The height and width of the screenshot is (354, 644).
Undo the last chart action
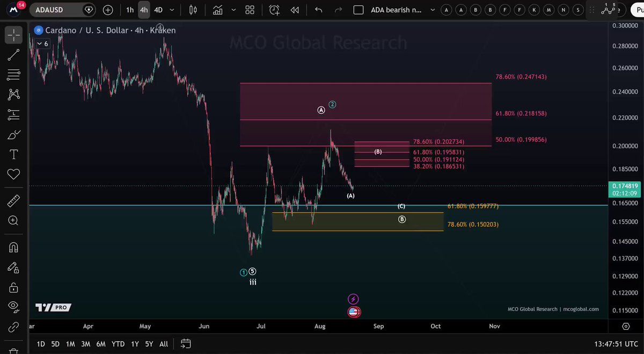click(319, 10)
